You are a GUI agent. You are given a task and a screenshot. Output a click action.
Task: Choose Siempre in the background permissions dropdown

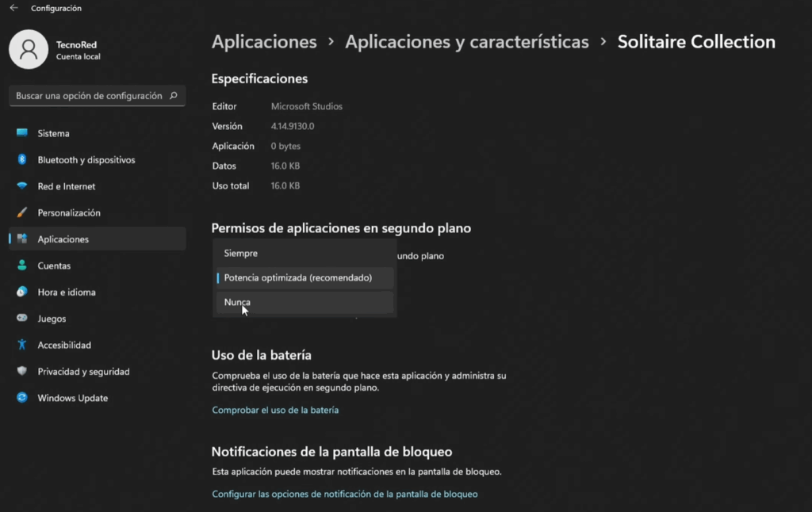[304, 253]
